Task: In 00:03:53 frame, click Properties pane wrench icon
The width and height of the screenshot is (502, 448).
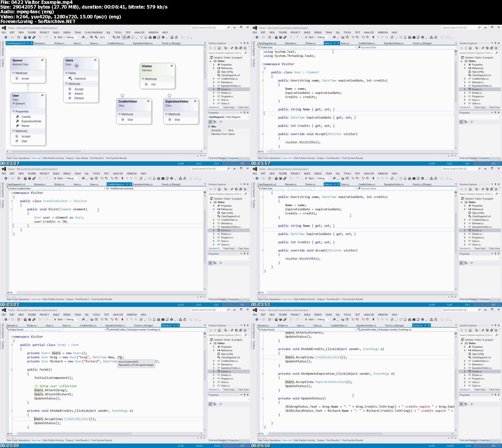Action: tap(471, 263)
